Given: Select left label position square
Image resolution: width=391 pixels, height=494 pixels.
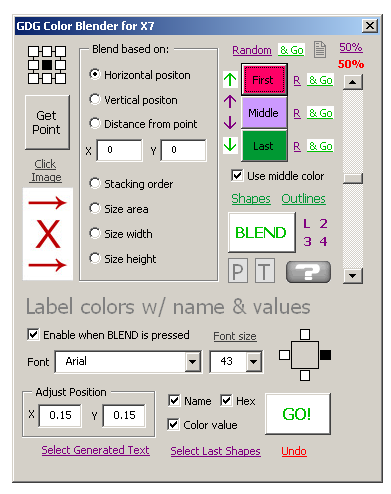Looking at the screenshot, I should click(284, 355).
